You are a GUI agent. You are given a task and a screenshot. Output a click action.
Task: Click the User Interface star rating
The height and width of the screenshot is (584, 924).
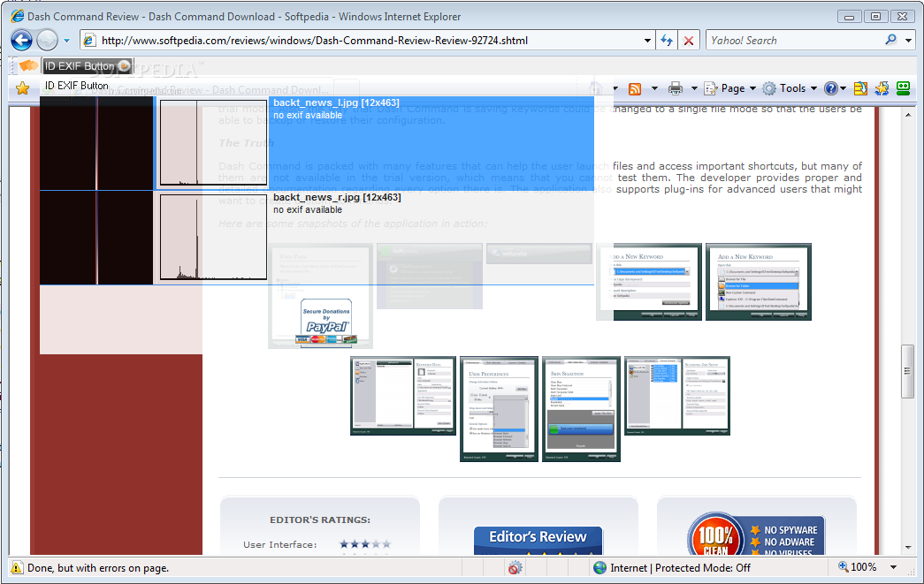[x=365, y=544]
